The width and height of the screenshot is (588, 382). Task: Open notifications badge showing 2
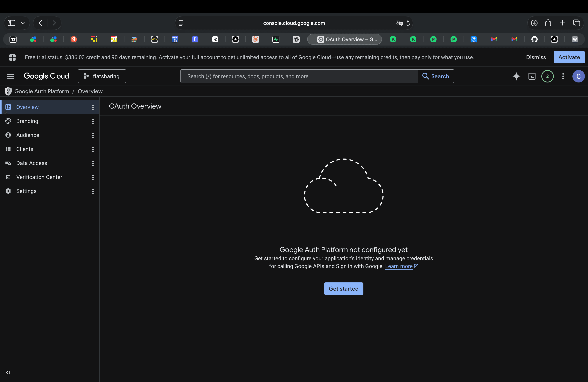547,76
